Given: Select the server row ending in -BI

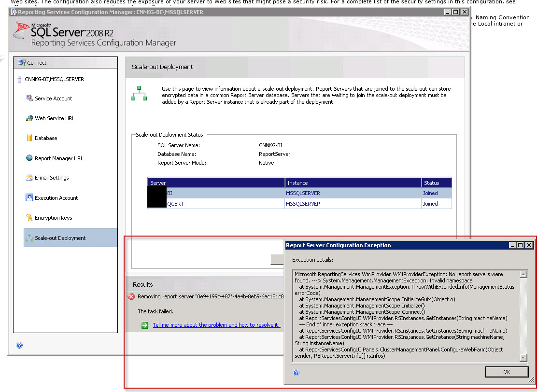Looking at the screenshot, I should (299, 193).
